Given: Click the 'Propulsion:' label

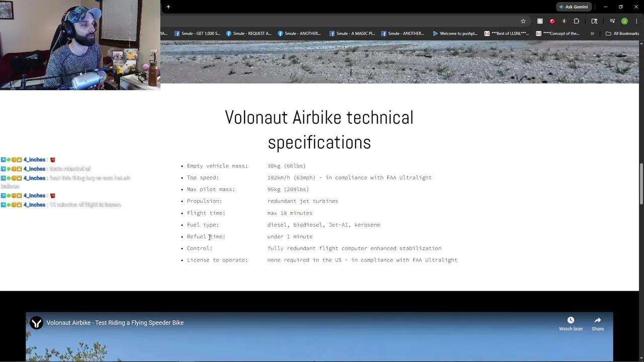Looking at the screenshot, I should pyautogui.click(x=204, y=201).
